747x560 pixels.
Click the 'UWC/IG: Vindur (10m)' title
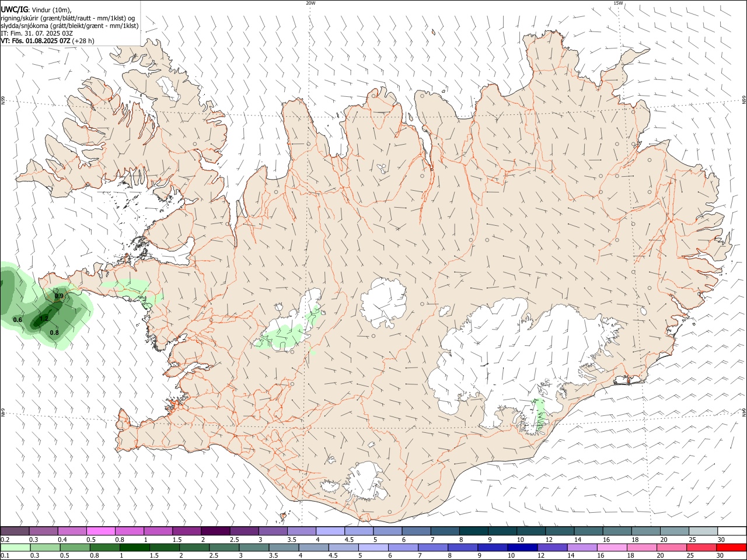pos(36,10)
